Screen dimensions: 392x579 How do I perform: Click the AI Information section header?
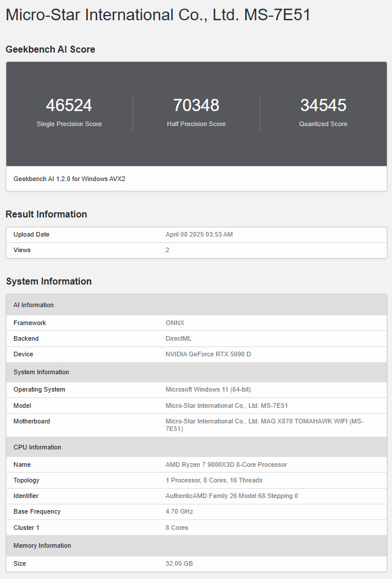pos(34,305)
